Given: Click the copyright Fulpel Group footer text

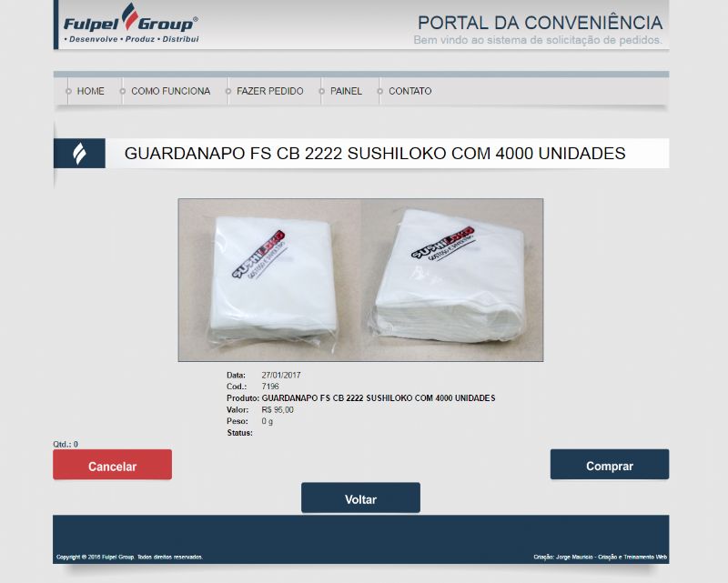Looking at the screenshot, I should click(129, 557).
